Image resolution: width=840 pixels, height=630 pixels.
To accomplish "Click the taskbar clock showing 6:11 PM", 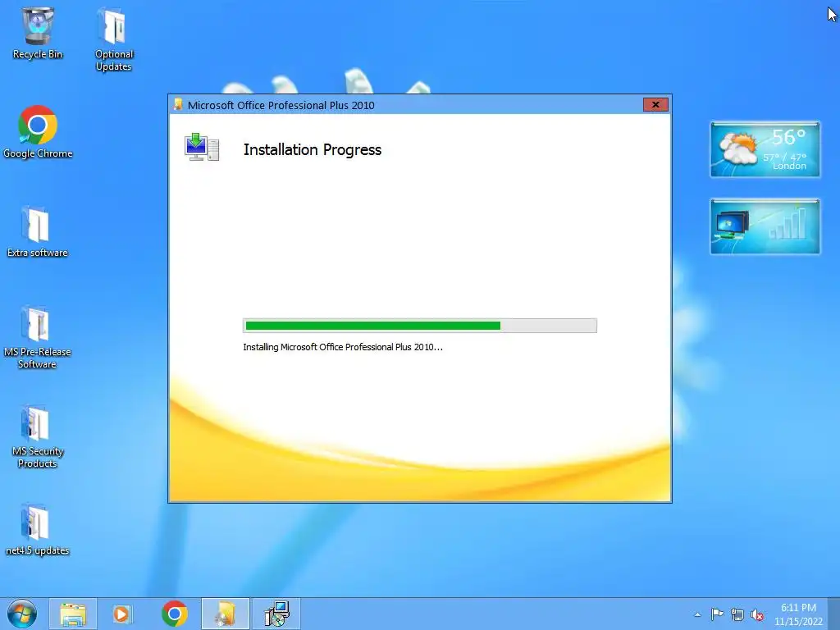I will tap(798, 614).
